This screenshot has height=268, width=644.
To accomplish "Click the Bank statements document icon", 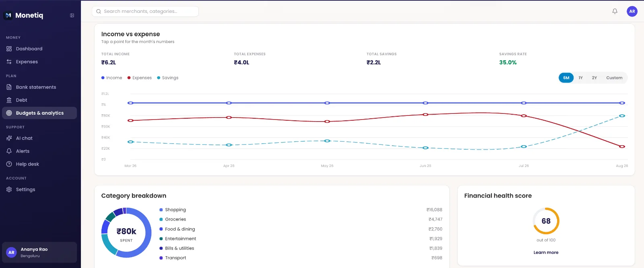I will pos(9,87).
